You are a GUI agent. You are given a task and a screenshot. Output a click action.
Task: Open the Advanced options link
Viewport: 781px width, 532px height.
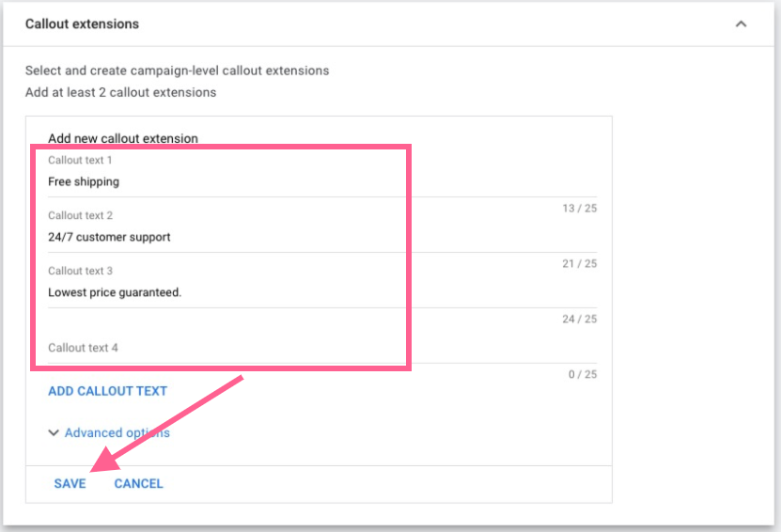click(x=117, y=433)
